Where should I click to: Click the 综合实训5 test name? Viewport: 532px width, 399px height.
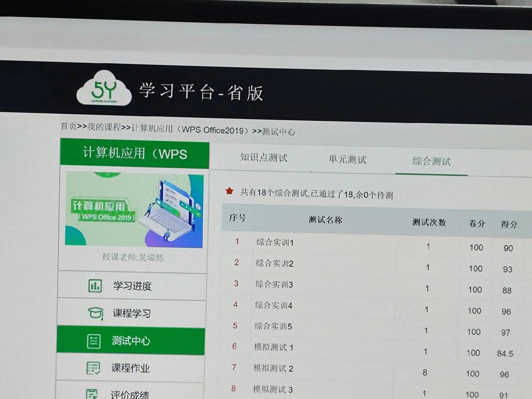click(273, 326)
